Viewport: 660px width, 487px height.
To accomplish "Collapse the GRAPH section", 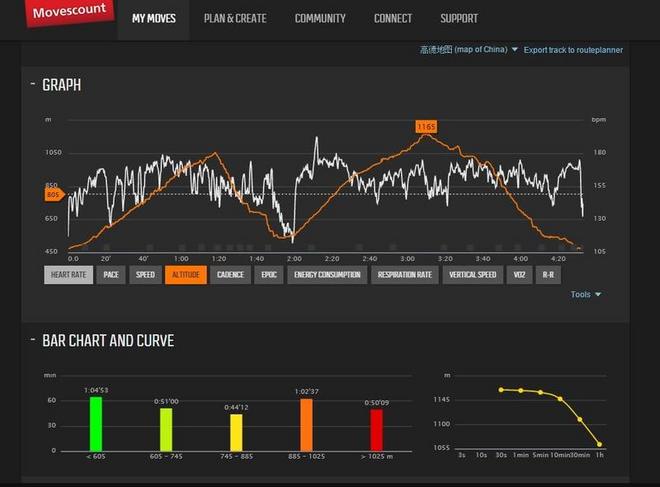I will click(x=32, y=85).
